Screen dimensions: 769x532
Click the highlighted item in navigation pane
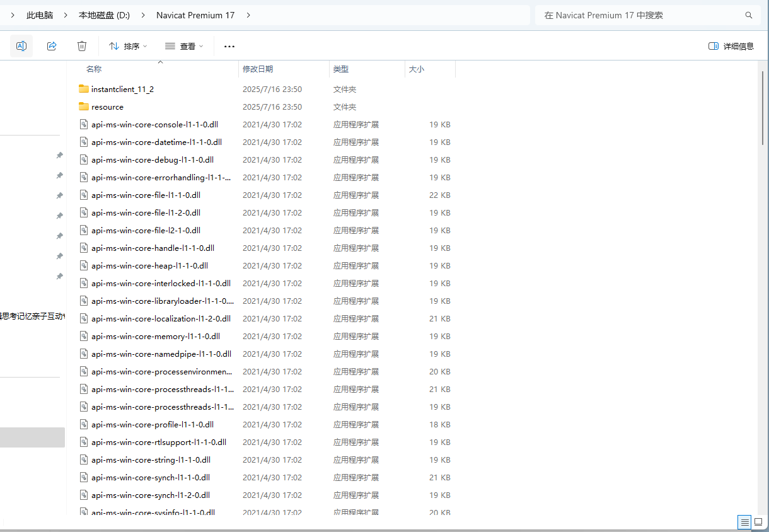(32, 437)
